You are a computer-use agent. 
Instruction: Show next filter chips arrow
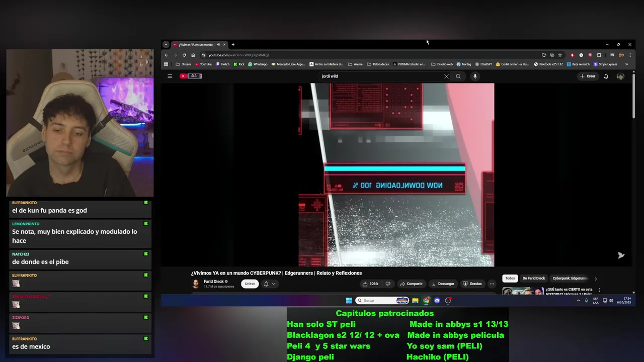pyautogui.click(x=596, y=279)
